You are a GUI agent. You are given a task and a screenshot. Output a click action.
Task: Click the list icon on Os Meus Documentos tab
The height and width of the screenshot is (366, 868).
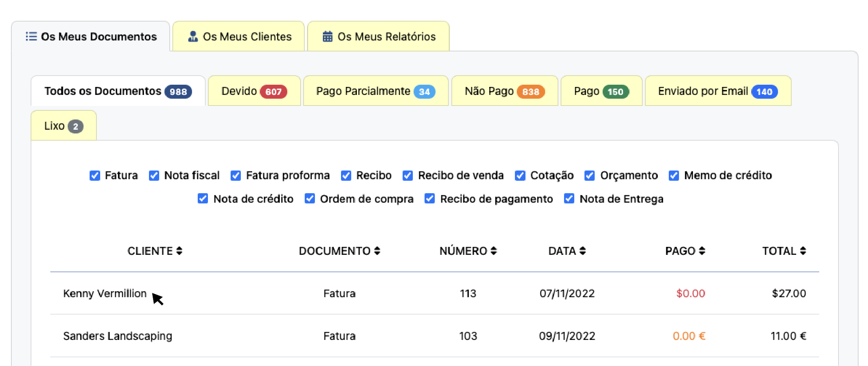(31, 36)
